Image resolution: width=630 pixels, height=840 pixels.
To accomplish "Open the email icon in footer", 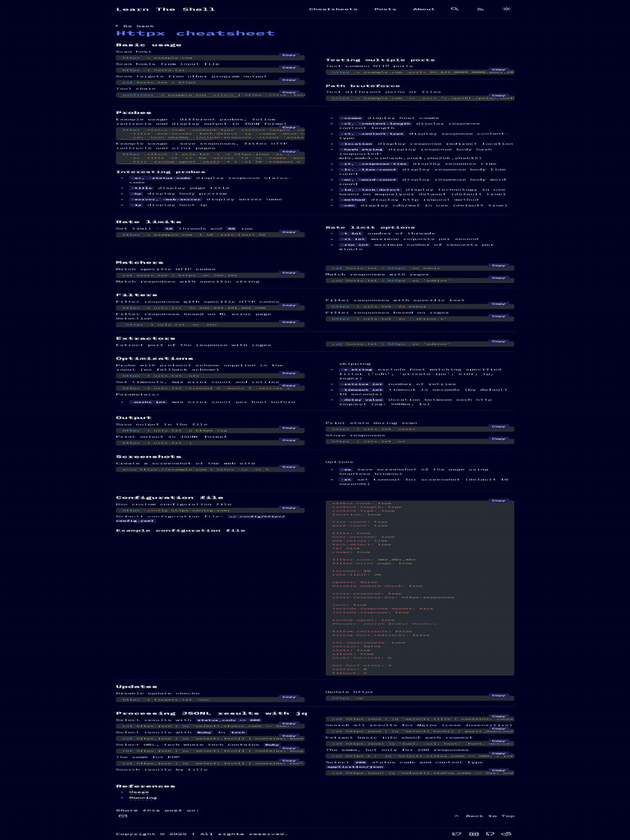I will click(473, 833).
